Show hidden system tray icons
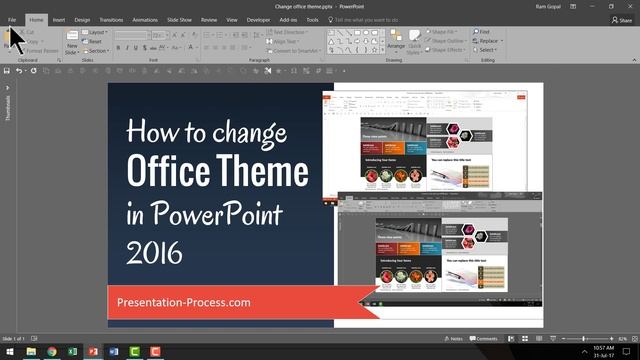 584,351
